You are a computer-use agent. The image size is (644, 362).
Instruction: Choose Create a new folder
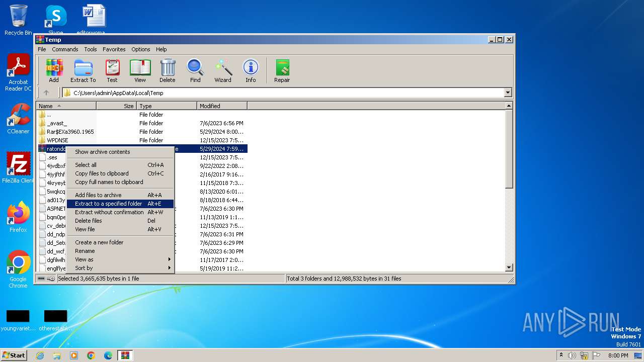coord(120,242)
